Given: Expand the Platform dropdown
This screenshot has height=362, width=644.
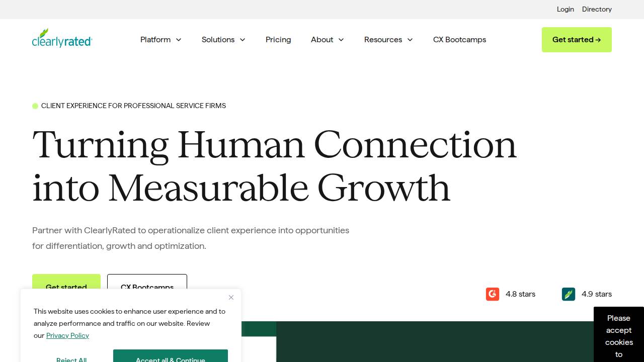Looking at the screenshot, I should point(161,40).
